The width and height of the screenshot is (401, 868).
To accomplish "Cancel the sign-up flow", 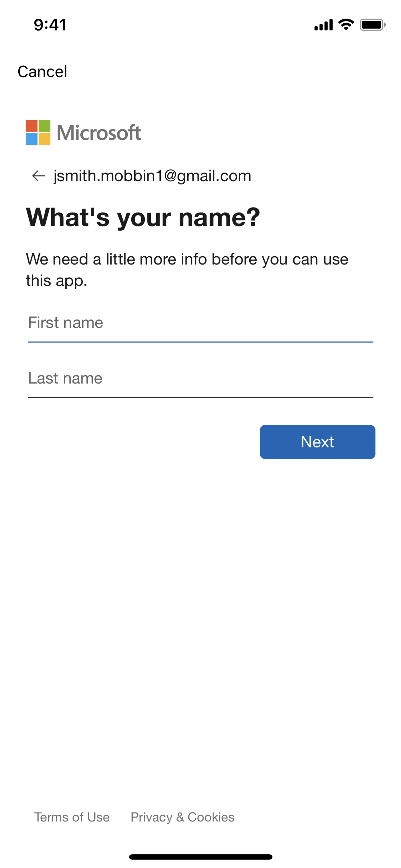I will (42, 71).
